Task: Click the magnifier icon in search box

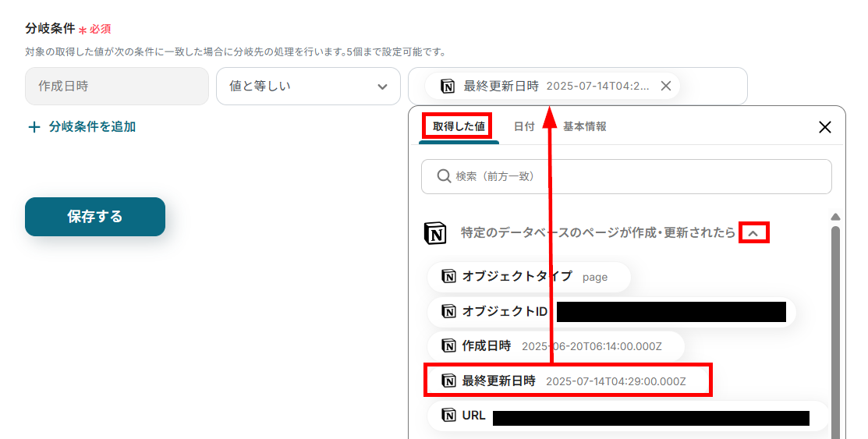Action: (444, 176)
